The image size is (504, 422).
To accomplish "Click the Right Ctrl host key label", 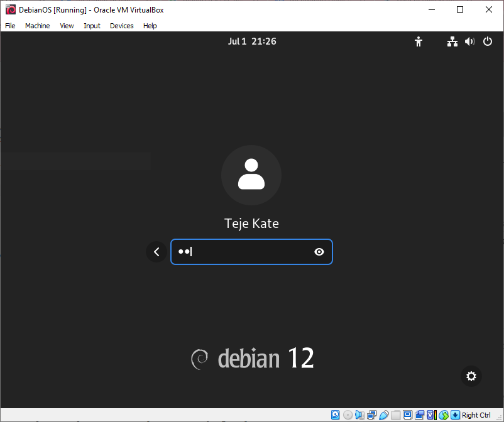I will point(476,415).
